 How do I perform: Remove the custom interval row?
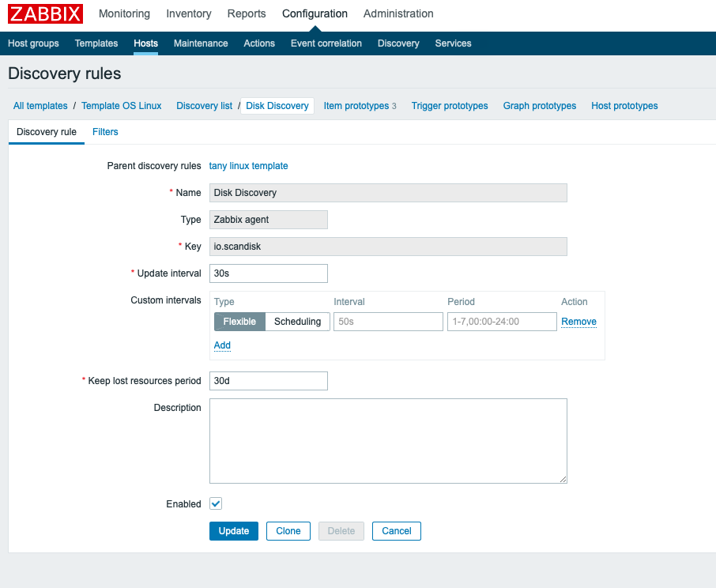[578, 322]
